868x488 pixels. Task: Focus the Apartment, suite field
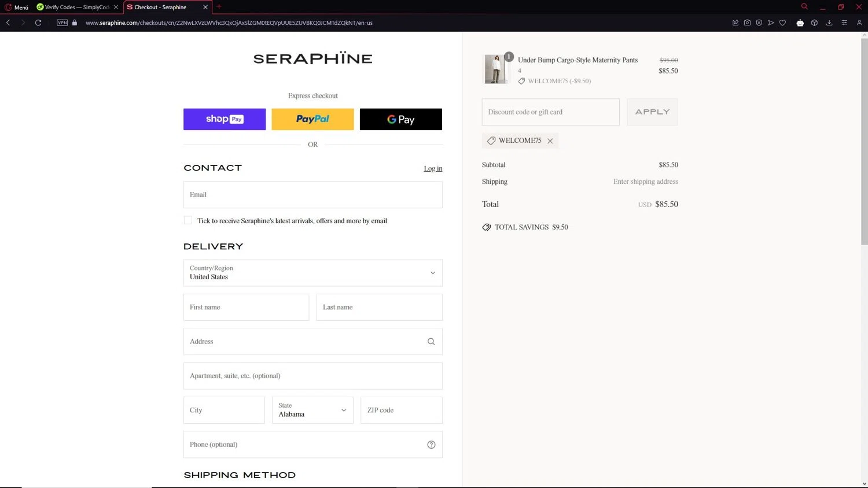click(x=313, y=376)
